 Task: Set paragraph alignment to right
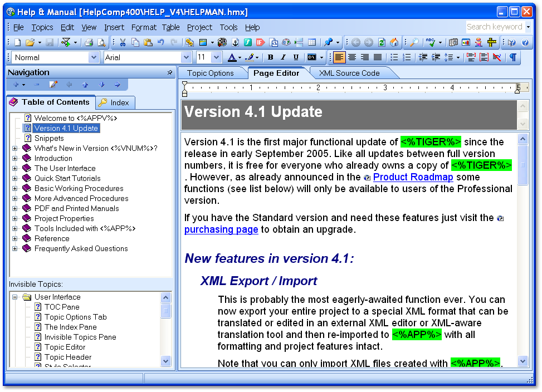(x=365, y=57)
